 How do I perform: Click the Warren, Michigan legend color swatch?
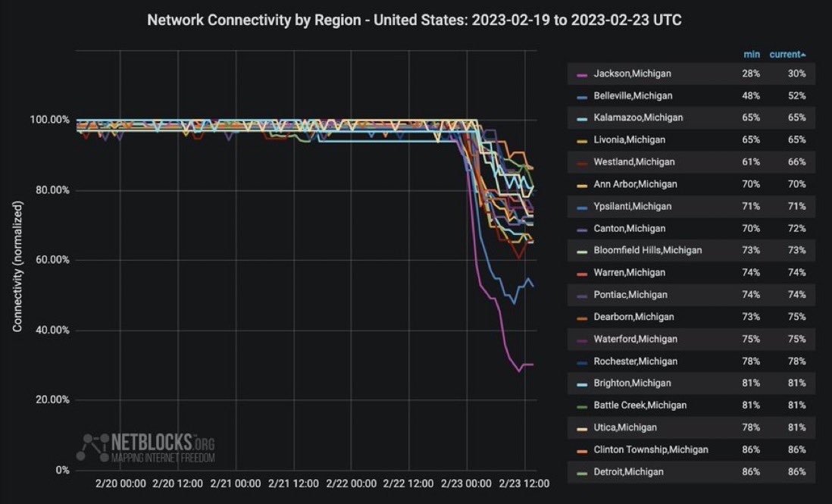(x=582, y=274)
